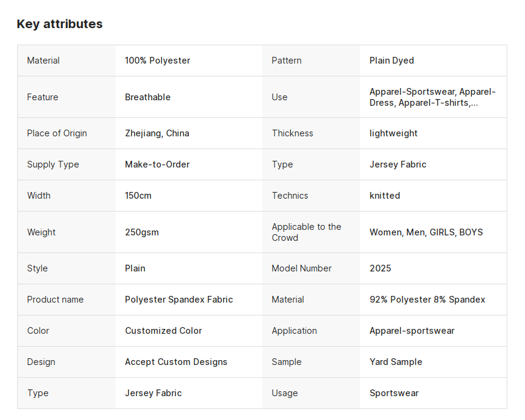Click the 92% Polyester 8% Spandex value
The image size is (525, 420).
click(427, 300)
